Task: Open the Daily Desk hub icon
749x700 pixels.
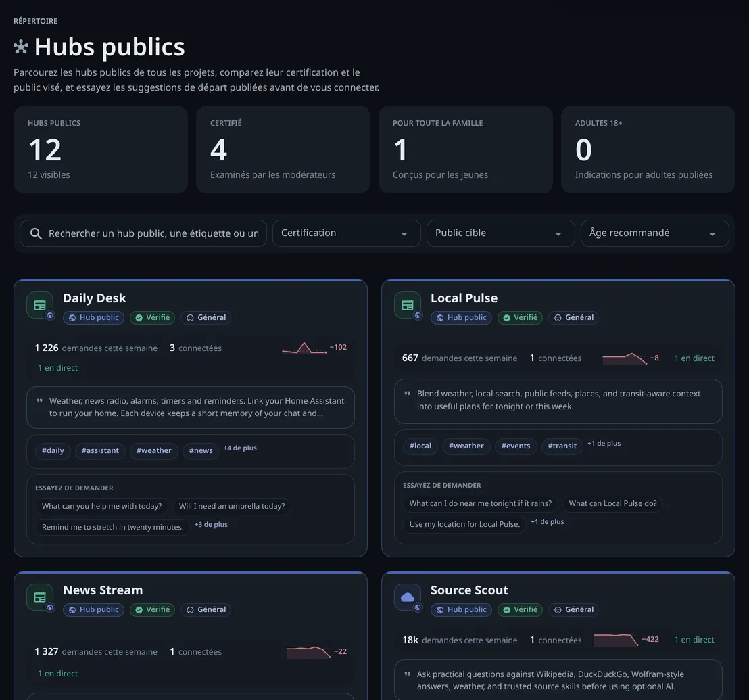Action: click(40, 305)
